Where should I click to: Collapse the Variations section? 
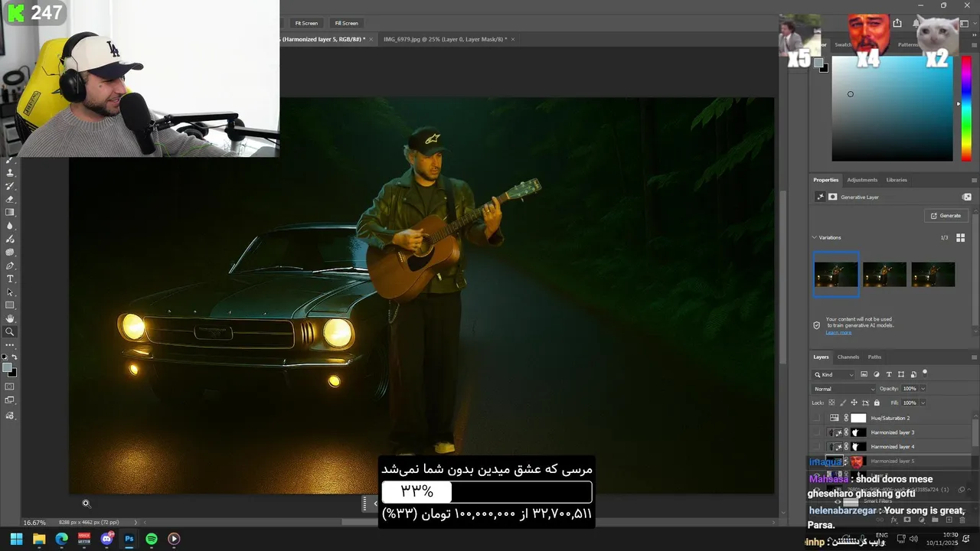tap(815, 237)
